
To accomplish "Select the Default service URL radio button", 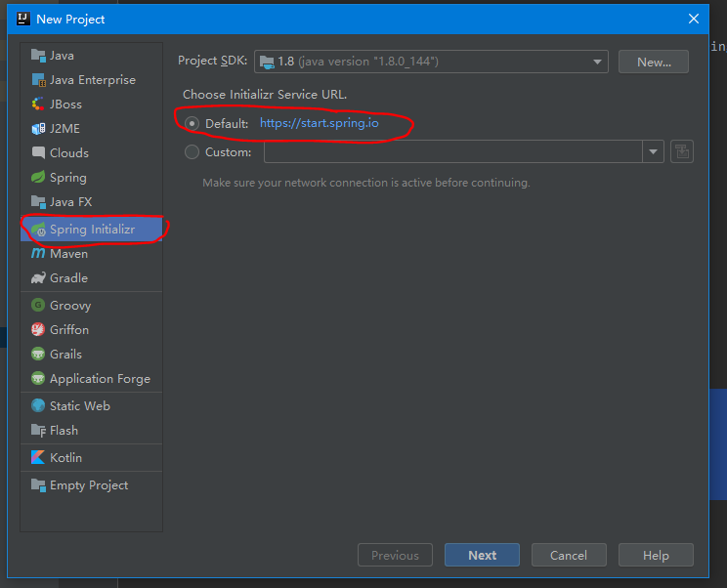I will [x=192, y=124].
